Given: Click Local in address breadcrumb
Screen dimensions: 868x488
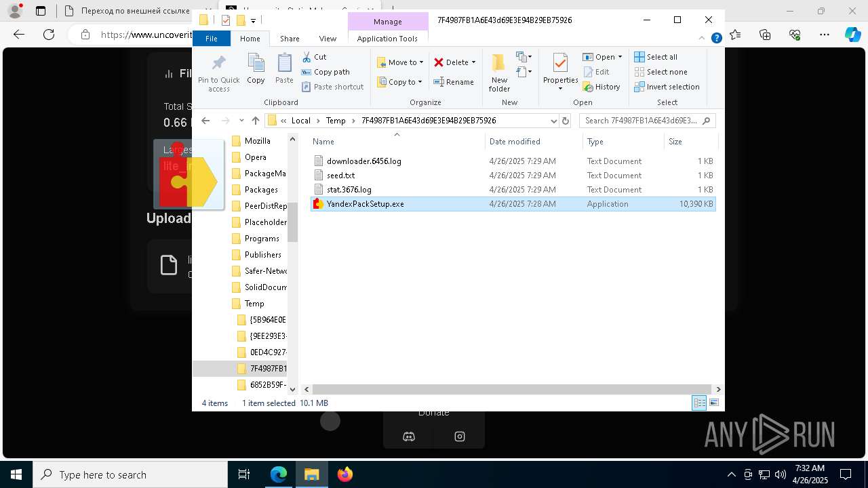Looking at the screenshot, I should (x=301, y=121).
